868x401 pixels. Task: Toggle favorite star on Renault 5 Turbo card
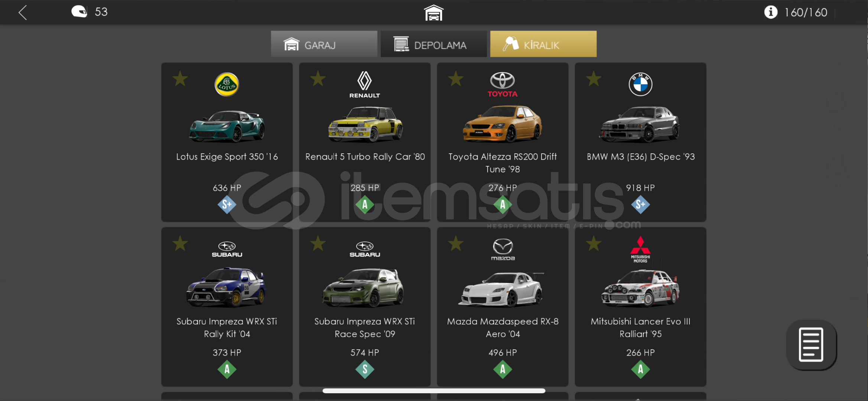[x=318, y=79]
